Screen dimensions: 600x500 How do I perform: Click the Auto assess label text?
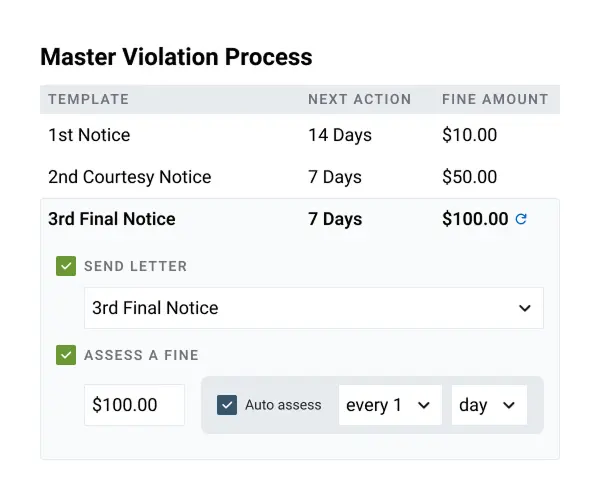point(283,405)
